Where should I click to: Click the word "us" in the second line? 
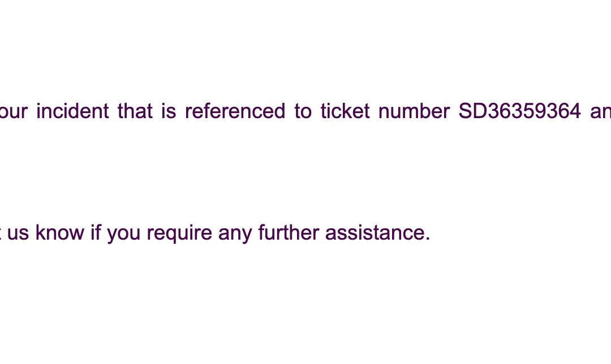click(x=18, y=232)
